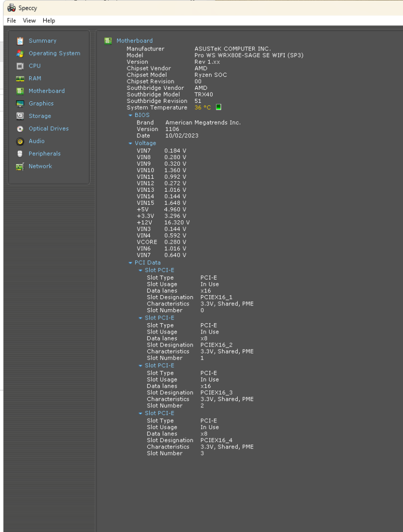The height and width of the screenshot is (532, 403).
Task: Collapse Slot PCI-E for PCIEX16_3
Action: (140, 366)
